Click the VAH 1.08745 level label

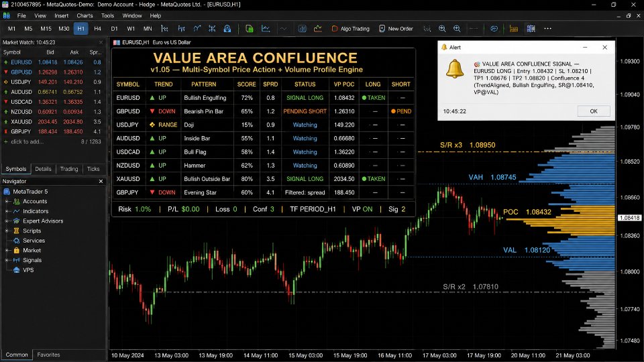(x=492, y=177)
